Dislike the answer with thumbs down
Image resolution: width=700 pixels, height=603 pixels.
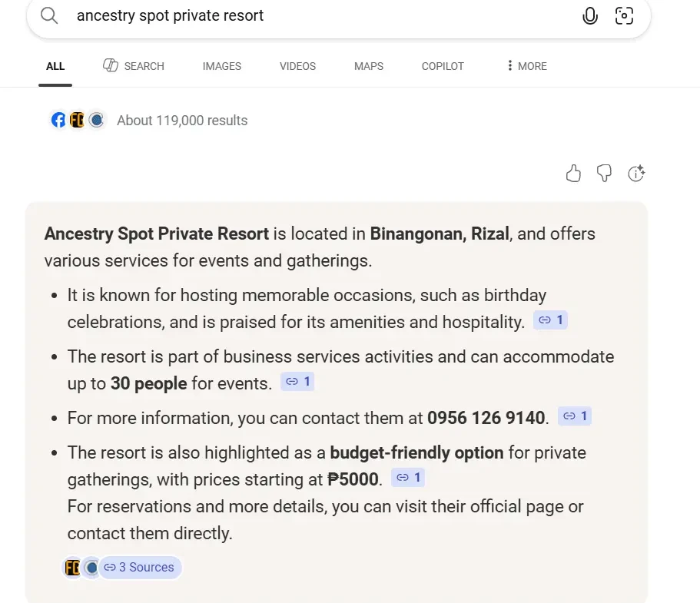(605, 174)
